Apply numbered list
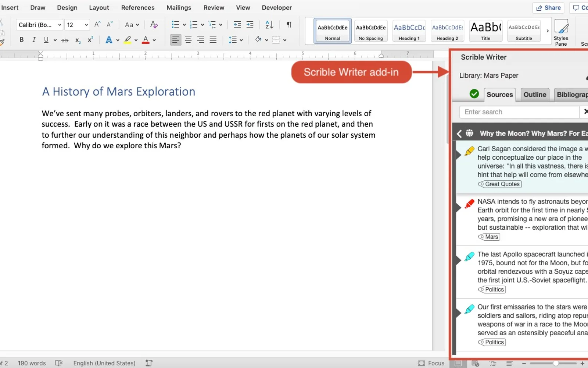 point(194,25)
